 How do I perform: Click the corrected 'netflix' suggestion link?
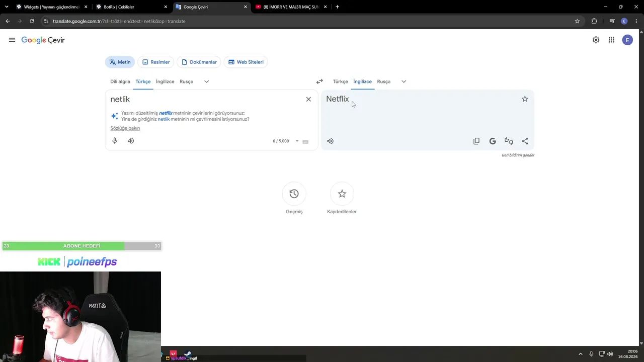pos(166,113)
